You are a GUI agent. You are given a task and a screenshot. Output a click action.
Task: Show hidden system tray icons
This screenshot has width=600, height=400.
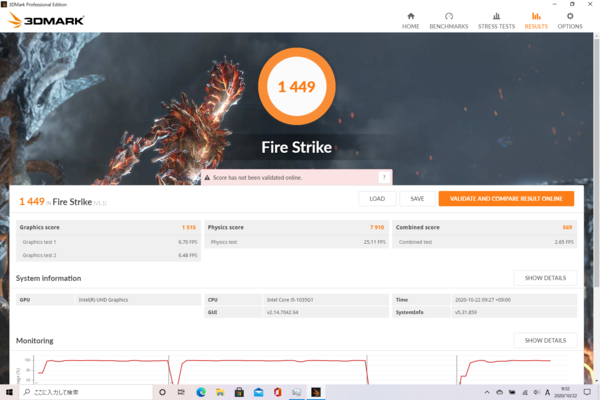pos(487,392)
